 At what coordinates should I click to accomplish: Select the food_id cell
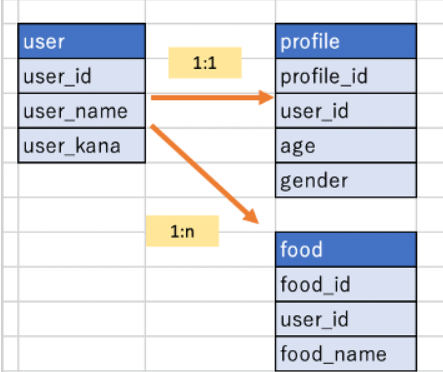(x=346, y=284)
